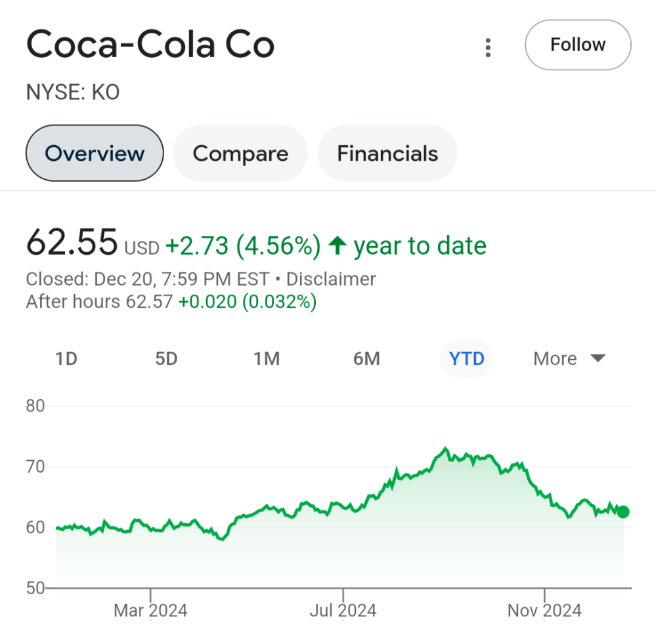Image resolution: width=656 pixels, height=644 pixels.
Task: Open the three-dot more options menu
Action: point(488,47)
